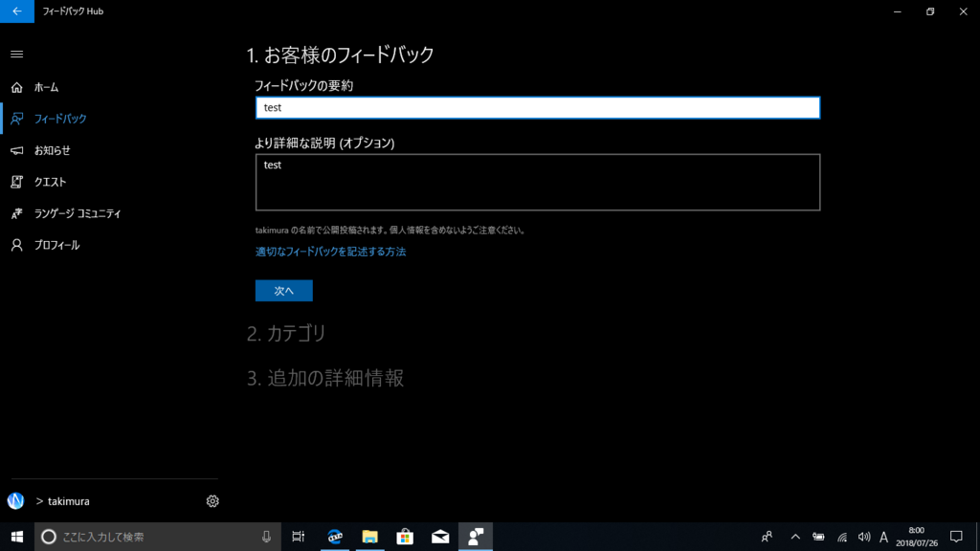The height and width of the screenshot is (551, 980).
Task: Click the Cortana circle icon
Action: 49,537
